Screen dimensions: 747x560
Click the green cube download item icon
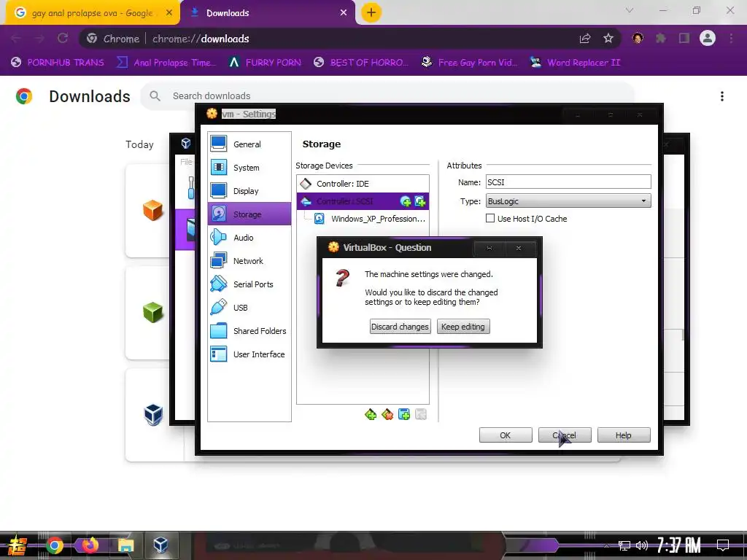click(153, 312)
